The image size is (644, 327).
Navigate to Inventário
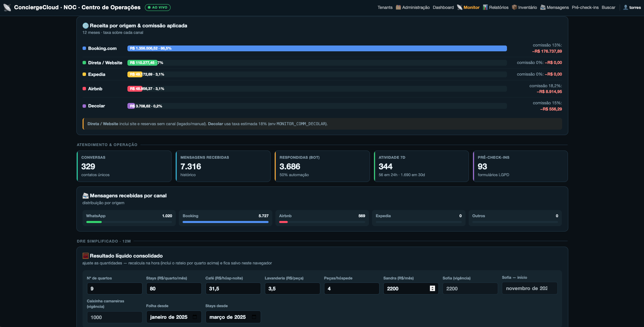click(524, 8)
